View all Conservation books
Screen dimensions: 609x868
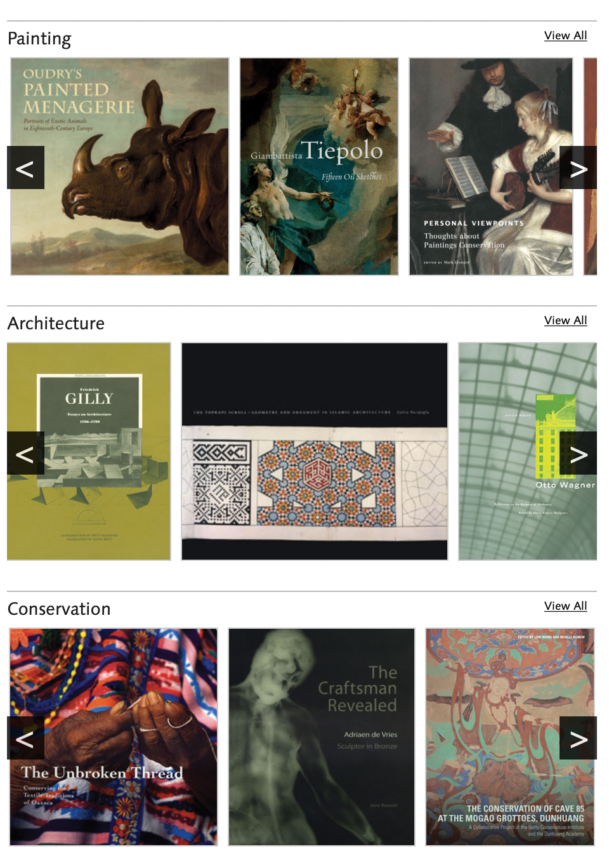(x=565, y=606)
